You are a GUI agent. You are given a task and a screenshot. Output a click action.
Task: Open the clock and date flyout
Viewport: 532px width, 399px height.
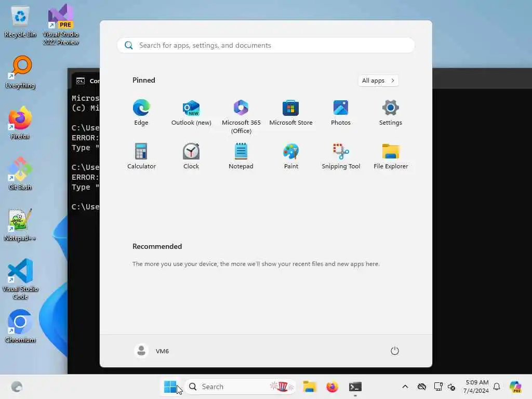[476, 387]
